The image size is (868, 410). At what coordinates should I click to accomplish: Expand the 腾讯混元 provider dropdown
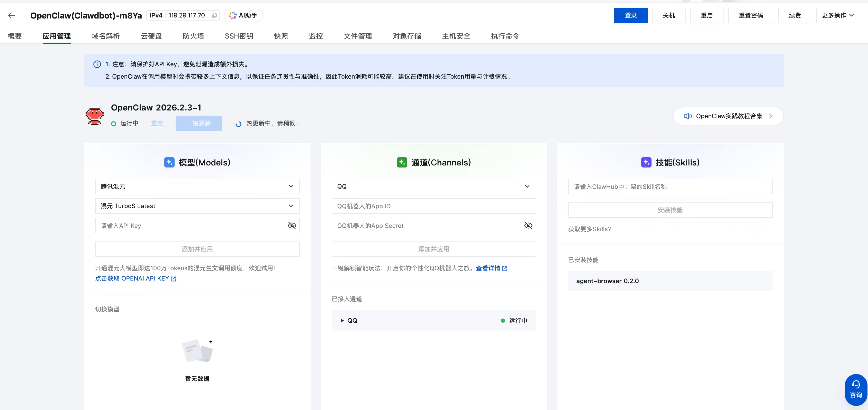tap(197, 187)
